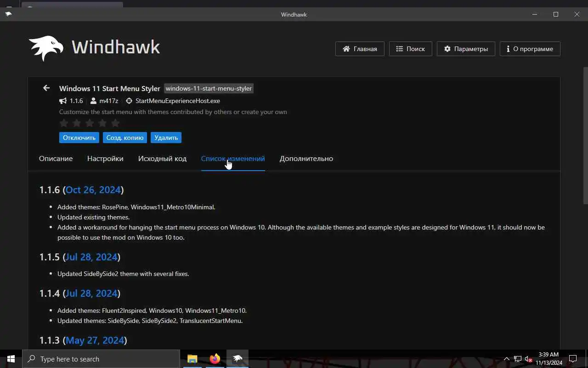Open the Windows Start menu
Image resolution: width=588 pixels, height=368 pixels.
(11, 359)
